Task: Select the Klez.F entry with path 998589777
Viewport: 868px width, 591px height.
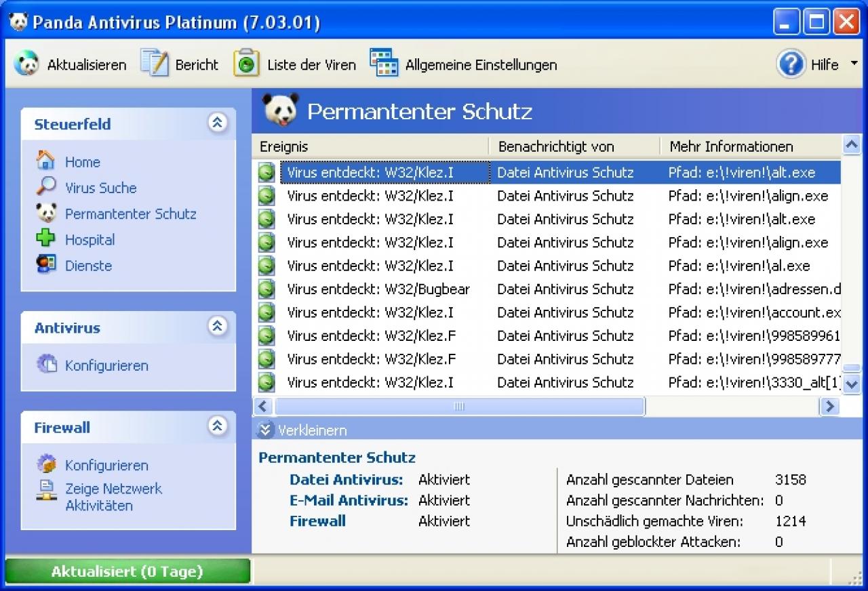Action: [372, 359]
